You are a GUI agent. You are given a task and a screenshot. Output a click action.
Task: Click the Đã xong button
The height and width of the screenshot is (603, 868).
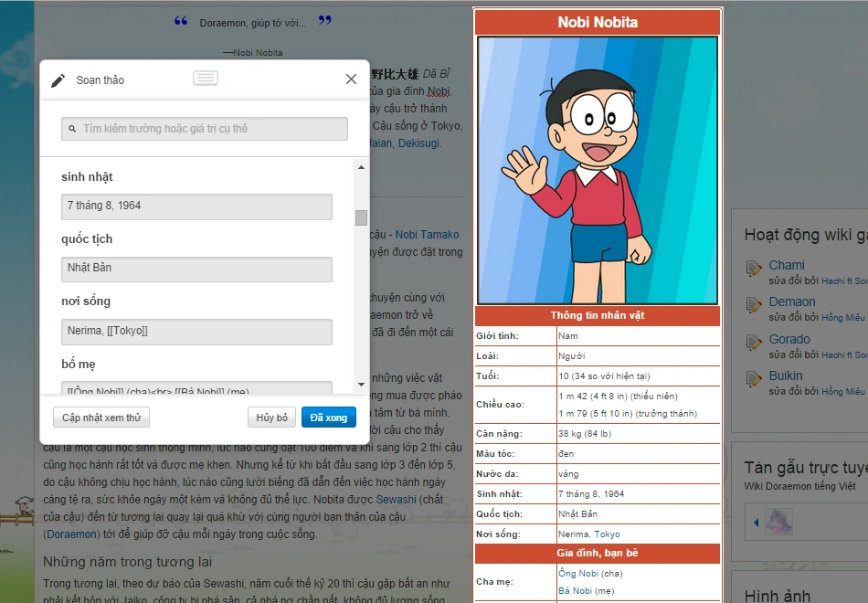click(328, 418)
